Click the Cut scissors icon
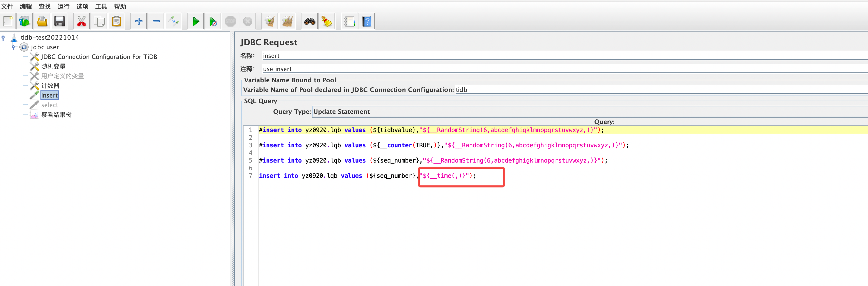Screen dimensions: 868x286 [x=81, y=22]
